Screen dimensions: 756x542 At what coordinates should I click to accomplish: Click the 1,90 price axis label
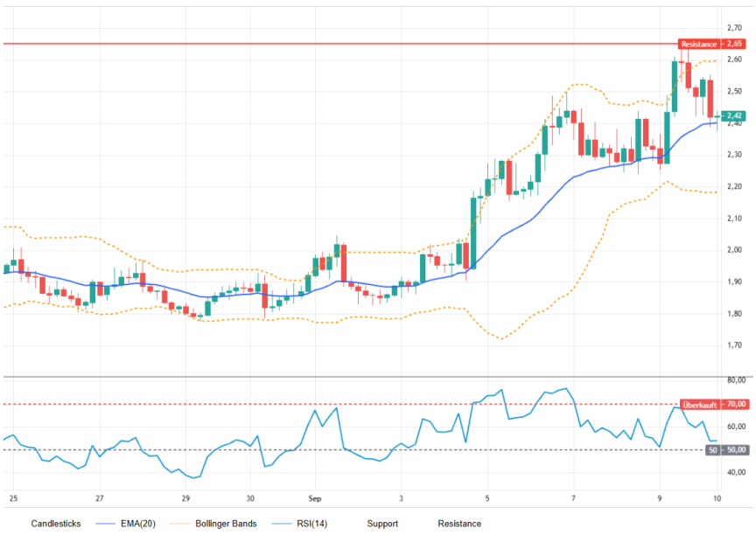(735, 281)
